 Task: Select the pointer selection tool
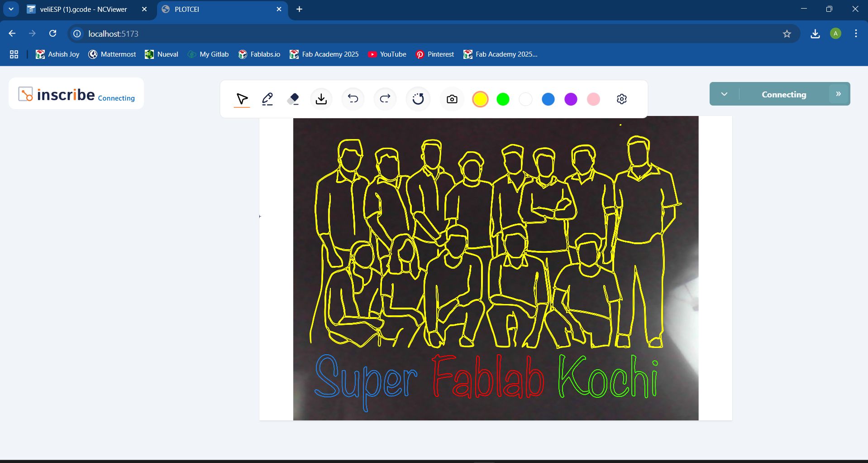tap(242, 99)
